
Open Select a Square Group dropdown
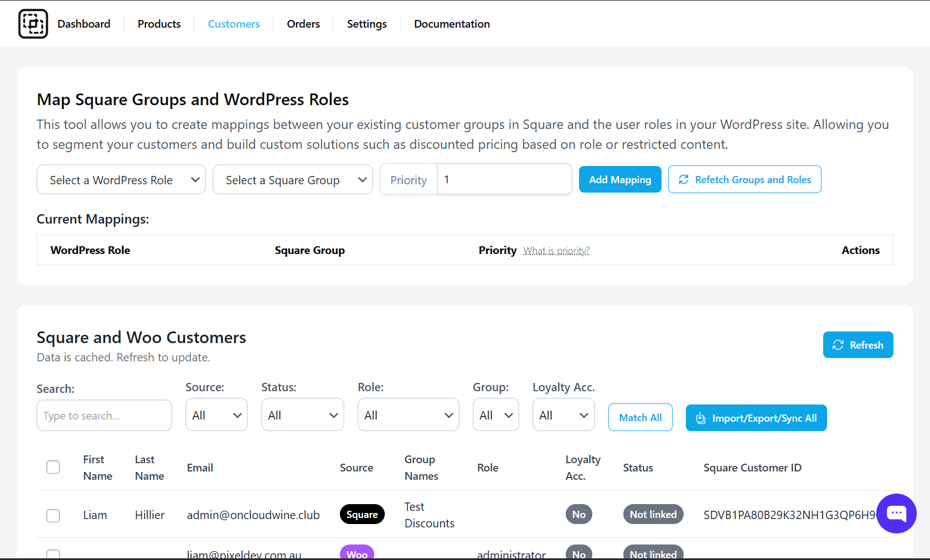tap(293, 180)
